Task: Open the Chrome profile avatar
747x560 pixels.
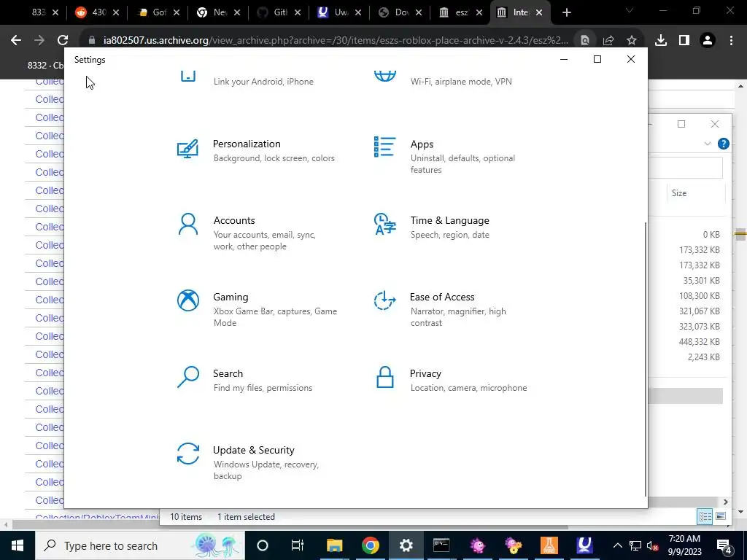Action: (708, 41)
